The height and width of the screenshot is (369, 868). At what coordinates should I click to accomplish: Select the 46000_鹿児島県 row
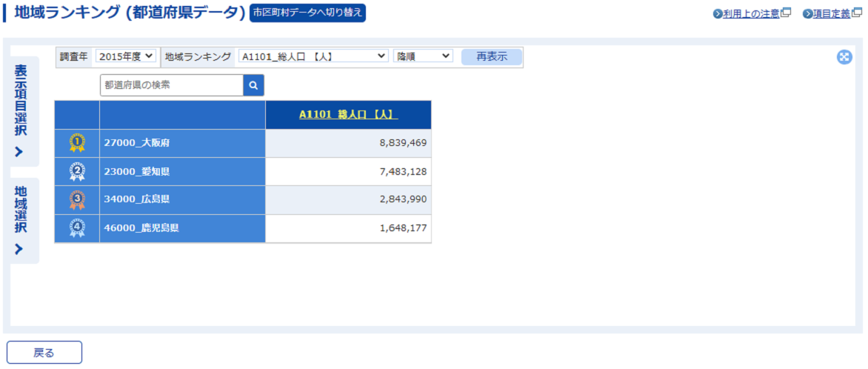click(x=182, y=228)
